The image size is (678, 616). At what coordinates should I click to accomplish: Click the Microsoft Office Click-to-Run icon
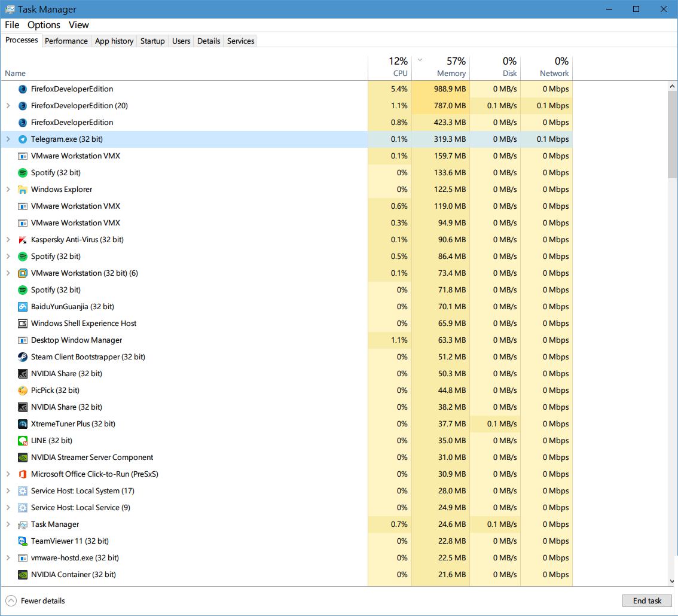click(x=23, y=474)
